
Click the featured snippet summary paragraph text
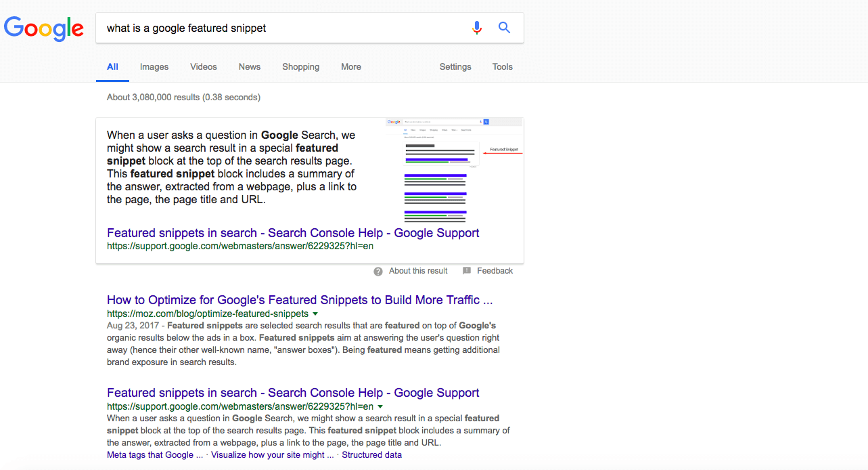[x=232, y=167]
